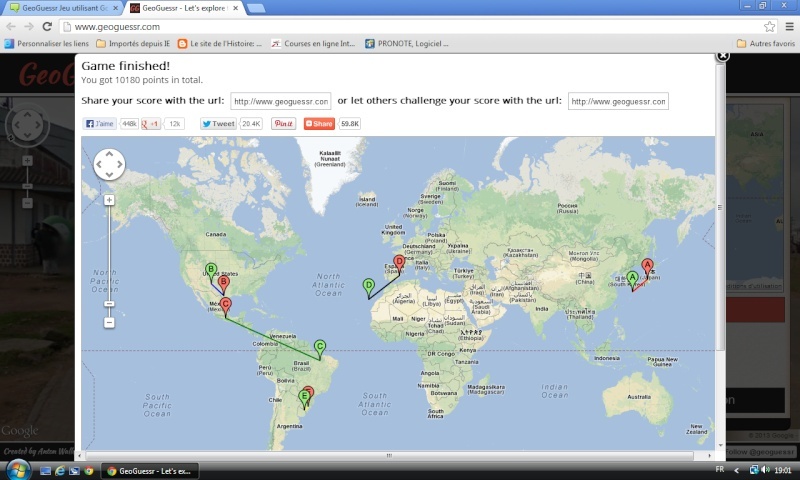Click red marker D in Spain
The width and height of the screenshot is (800, 480).
tap(399, 264)
